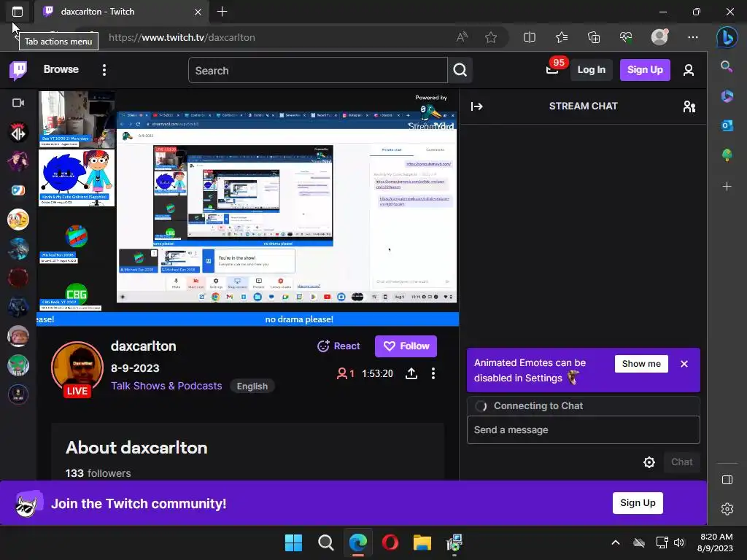This screenshot has height=560, width=747.
Task: Click the Edge read aloud icon
Action: [462, 37]
